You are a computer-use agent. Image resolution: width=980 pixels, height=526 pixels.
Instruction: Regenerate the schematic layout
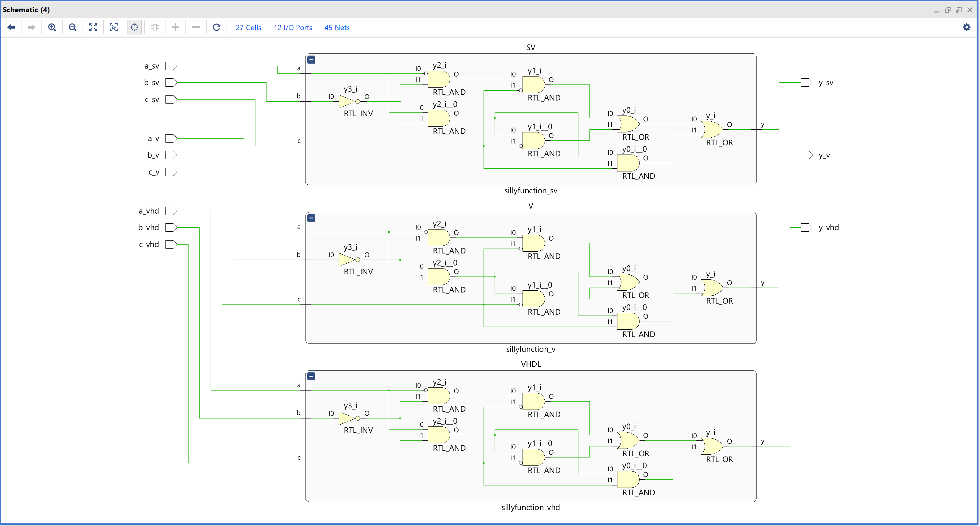(216, 27)
